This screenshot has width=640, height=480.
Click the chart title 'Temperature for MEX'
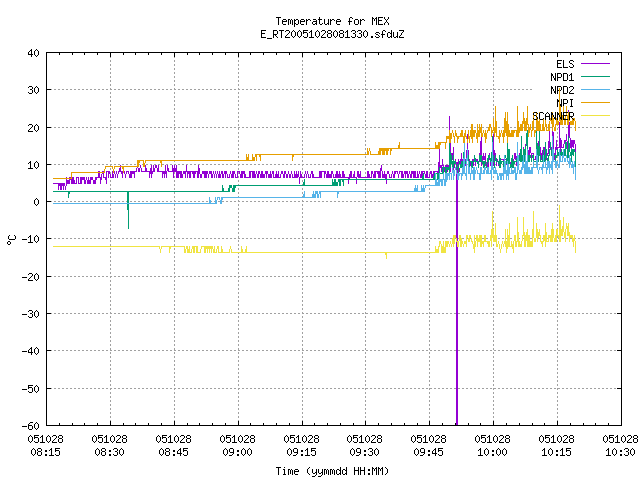[x=332, y=21]
